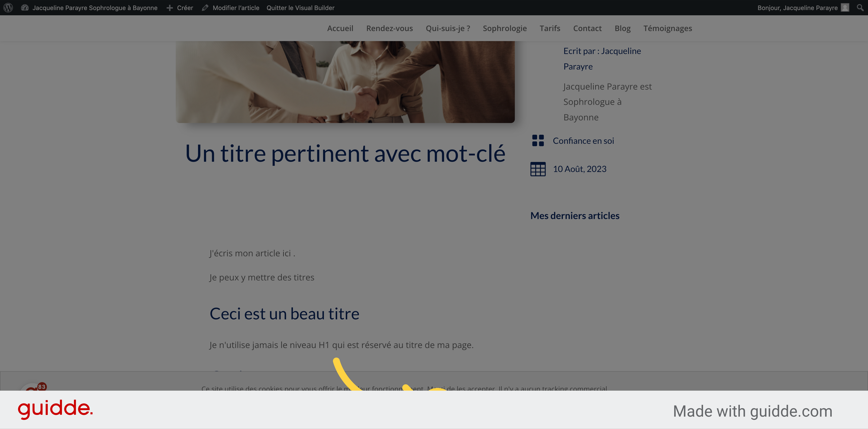The height and width of the screenshot is (429, 868).
Task: Open Bonjour, Jacqueline Parayre account menu
Action: [797, 7]
